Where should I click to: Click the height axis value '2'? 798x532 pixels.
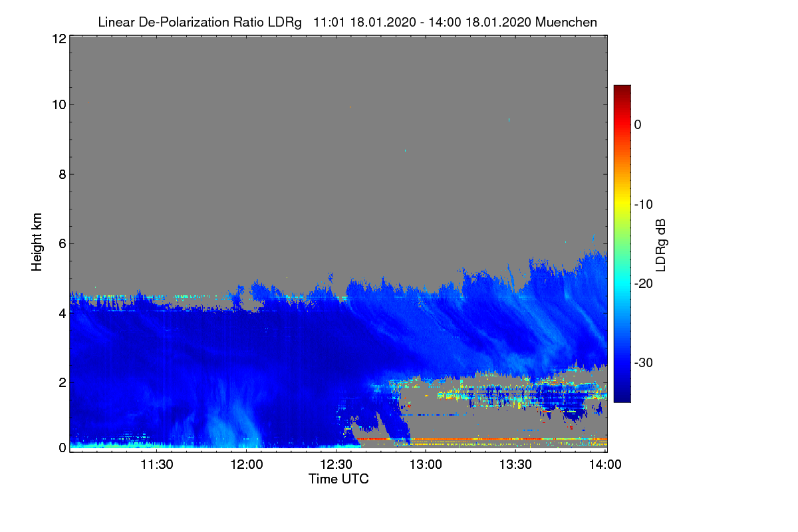61,382
